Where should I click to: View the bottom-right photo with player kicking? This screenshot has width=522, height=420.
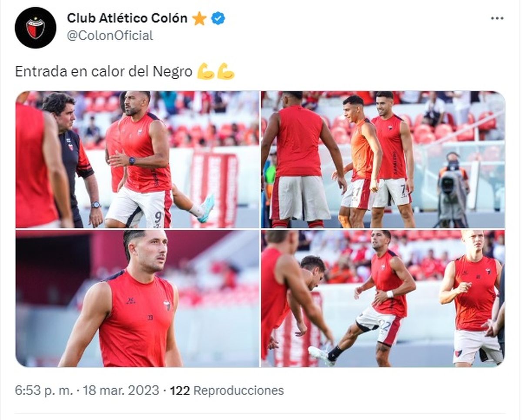pos(383,299)
